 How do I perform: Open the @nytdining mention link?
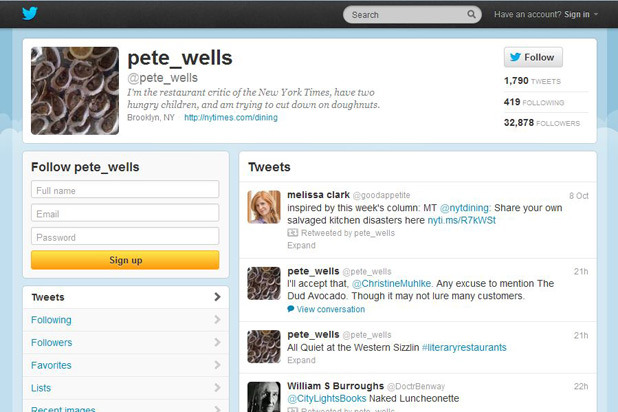coord(464,208)
